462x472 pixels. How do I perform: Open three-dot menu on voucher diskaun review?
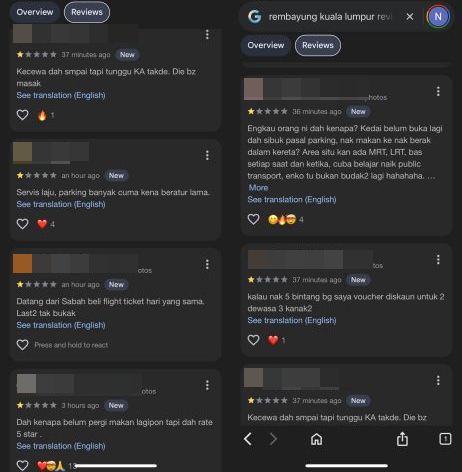(x=438, y=259)
